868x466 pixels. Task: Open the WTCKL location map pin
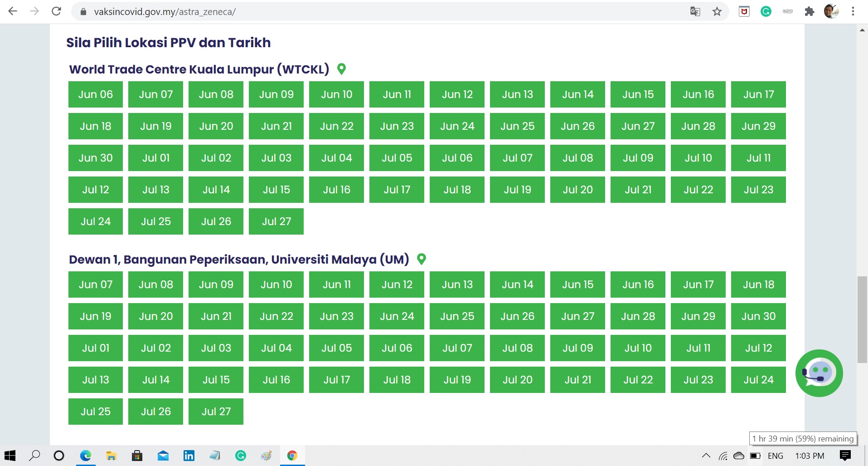click(341, 69)
